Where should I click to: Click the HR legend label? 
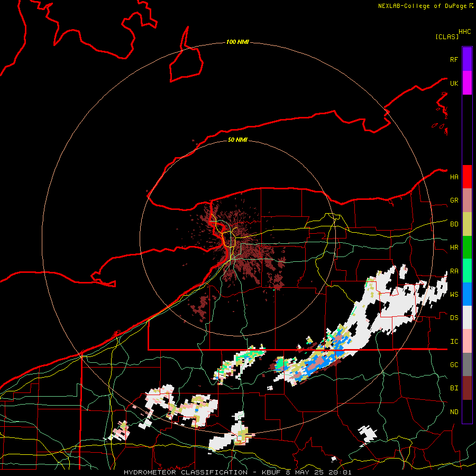pos(454,248)
